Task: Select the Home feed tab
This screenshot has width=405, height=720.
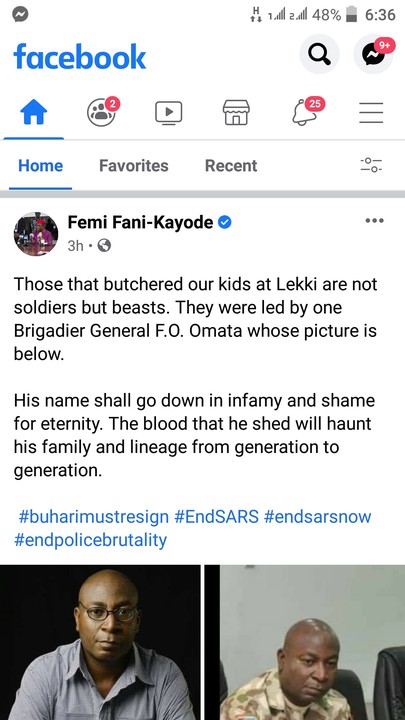Action: (x=40, y=165)
